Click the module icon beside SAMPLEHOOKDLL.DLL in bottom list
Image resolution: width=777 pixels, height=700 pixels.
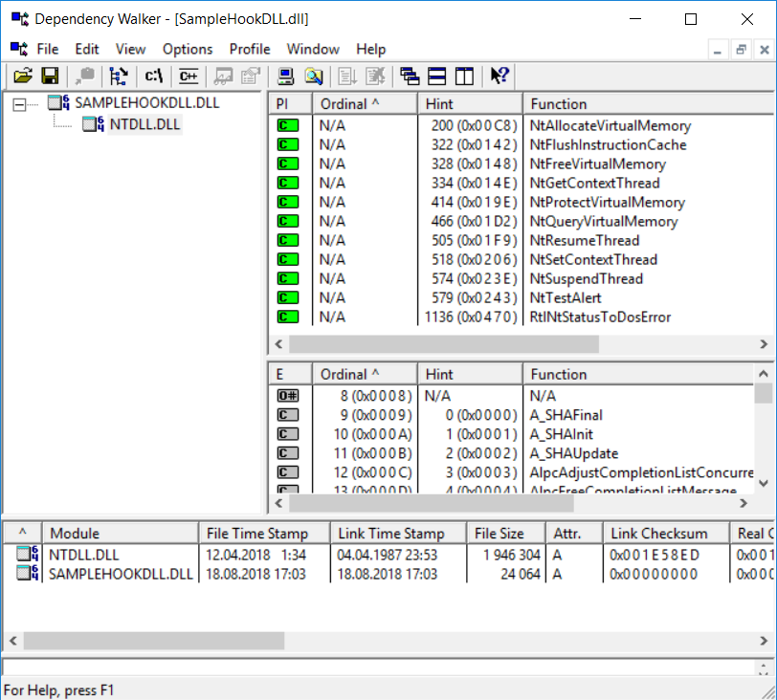point(28,574)
